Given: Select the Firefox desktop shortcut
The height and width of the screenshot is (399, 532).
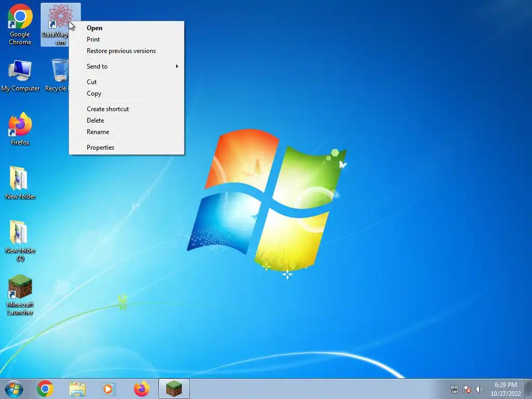Looking at the screenshot, I should tap(20, 129).
